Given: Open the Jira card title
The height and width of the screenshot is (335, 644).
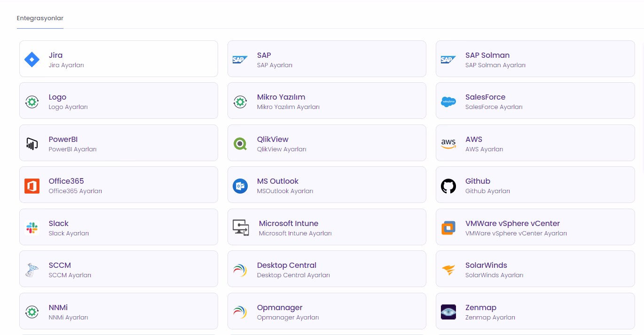Looking at the screenshot, I should coord(55,55).
